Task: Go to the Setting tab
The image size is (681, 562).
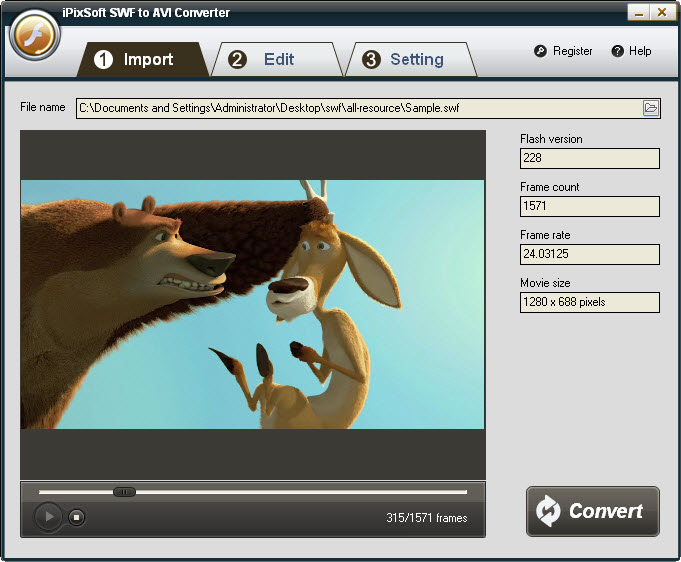Action: [x=411, y=60]
